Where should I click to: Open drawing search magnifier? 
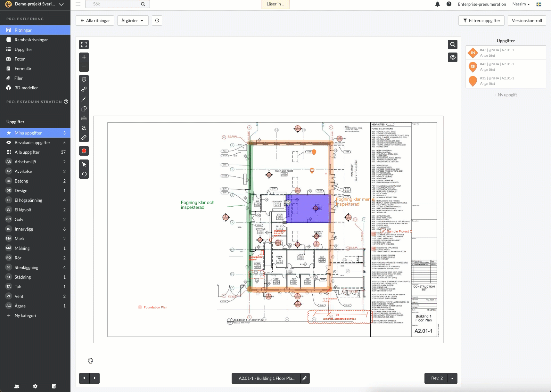pyautogui.click(x=453, y=45)
